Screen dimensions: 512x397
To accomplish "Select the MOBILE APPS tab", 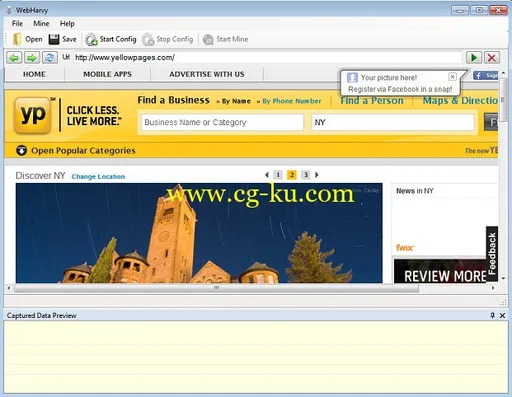I will click(x=107, y=74).
